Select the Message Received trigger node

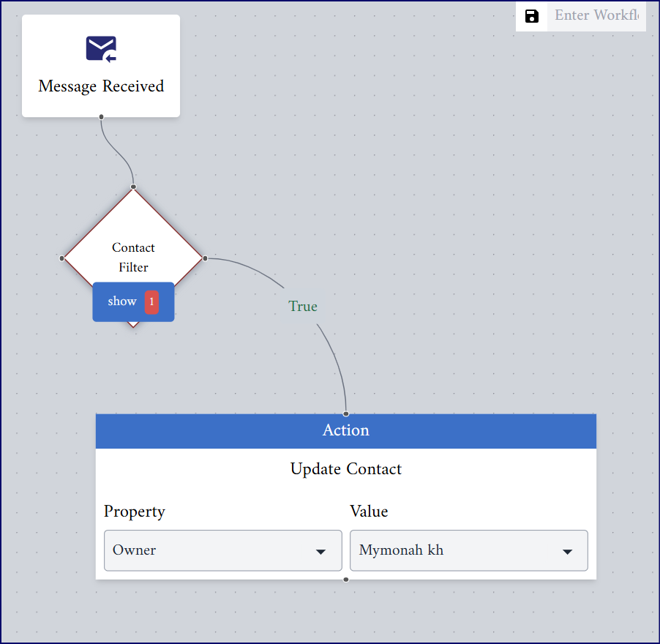coord(101,66)
